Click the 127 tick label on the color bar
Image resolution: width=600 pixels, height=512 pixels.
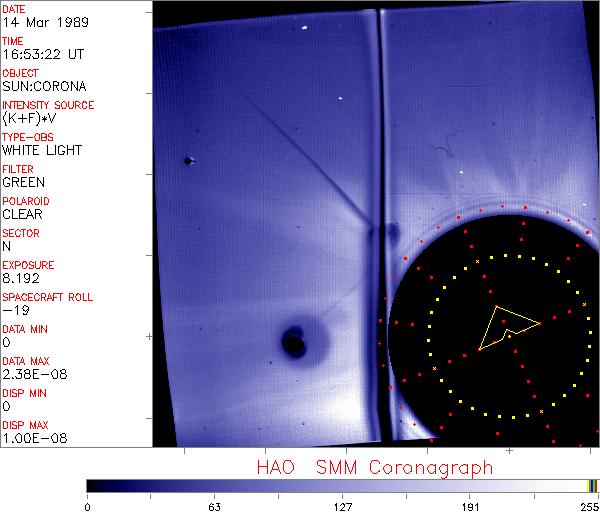(343, 505)
